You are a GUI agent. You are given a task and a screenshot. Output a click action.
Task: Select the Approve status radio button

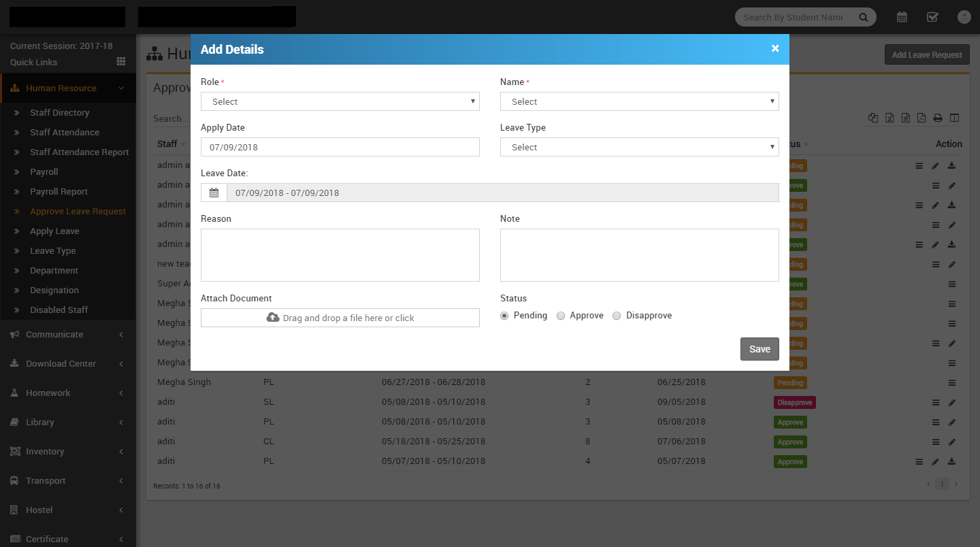561,316
